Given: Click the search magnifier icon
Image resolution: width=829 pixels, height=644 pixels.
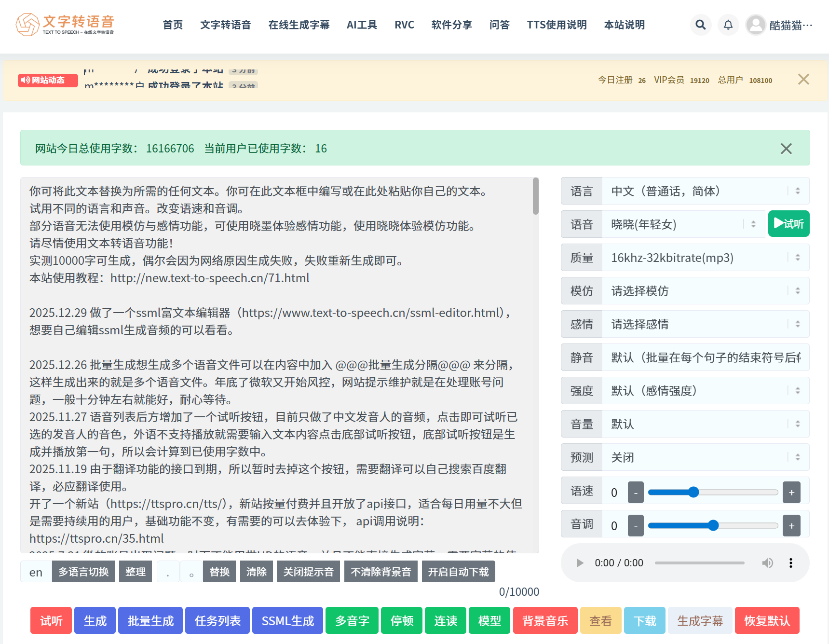Looking at the screenshot, I should 700,25.
